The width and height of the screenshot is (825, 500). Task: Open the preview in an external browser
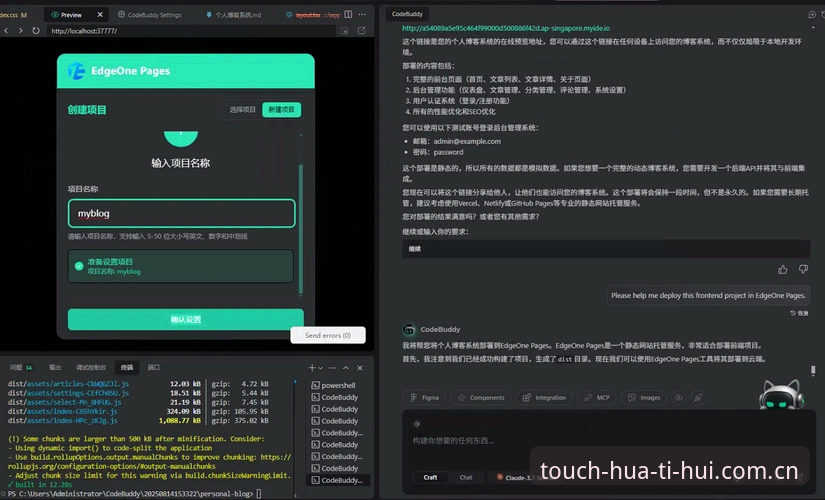[x=361, y=31]
